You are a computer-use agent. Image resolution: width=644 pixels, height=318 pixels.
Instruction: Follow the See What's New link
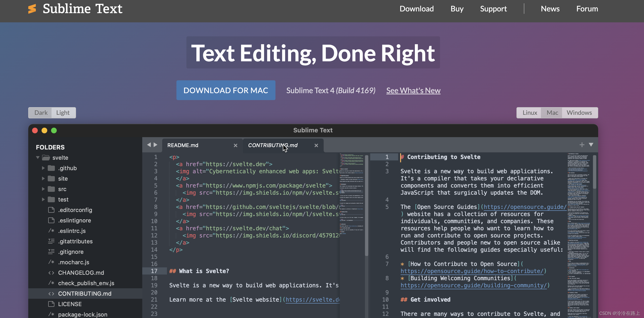click(413, 90)
